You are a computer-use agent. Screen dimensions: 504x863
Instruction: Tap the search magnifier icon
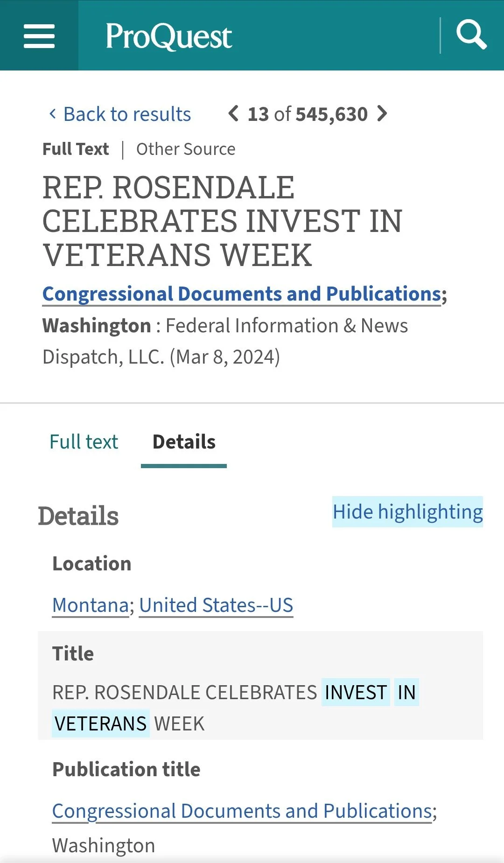coord(471,35)
